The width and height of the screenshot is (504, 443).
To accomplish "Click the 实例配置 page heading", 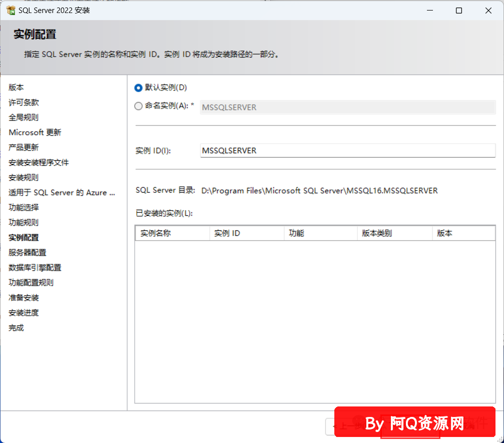I will point(35,35).
